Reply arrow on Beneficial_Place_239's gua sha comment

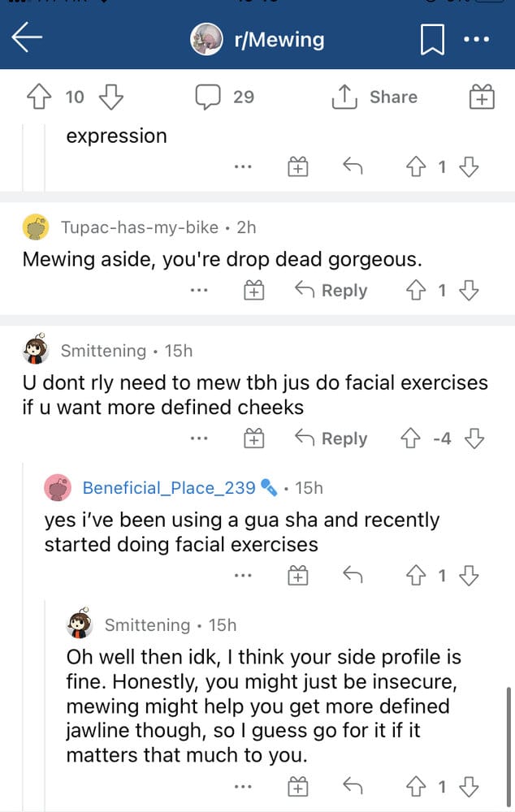[352, 576]
